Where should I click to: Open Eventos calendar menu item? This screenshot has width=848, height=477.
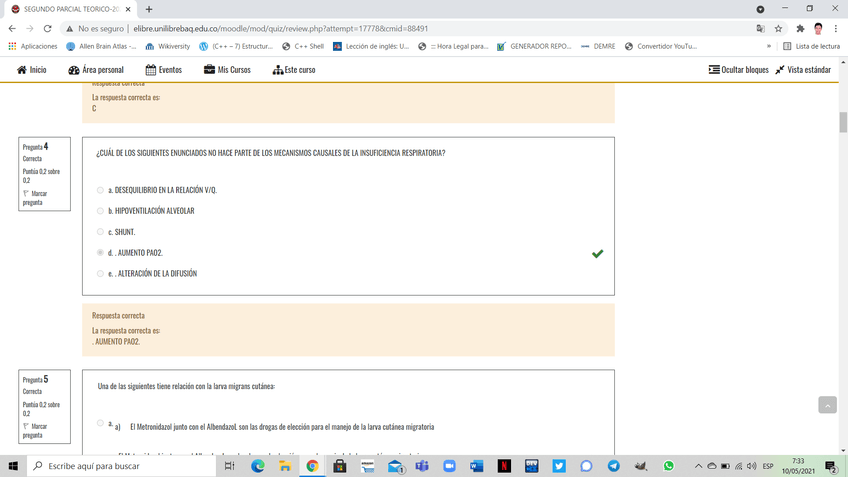[x=163, y=70]
